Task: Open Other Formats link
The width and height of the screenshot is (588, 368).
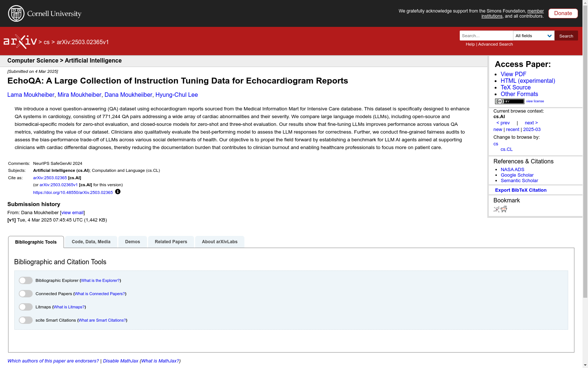Action: pos(519,94)
